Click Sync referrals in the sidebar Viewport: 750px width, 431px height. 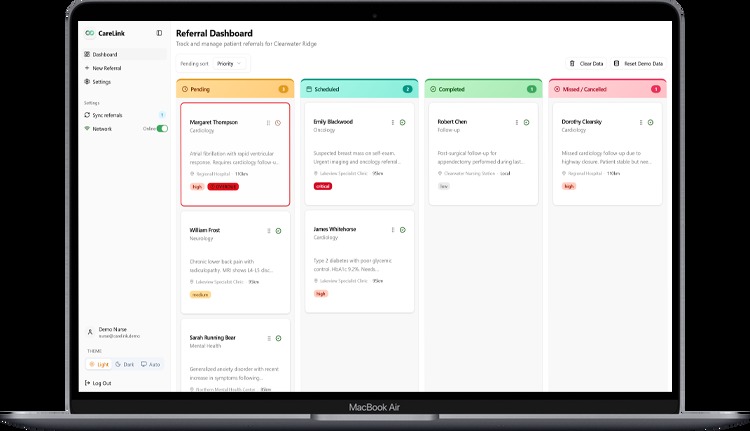pyautogui.click(x=125, y=115)
